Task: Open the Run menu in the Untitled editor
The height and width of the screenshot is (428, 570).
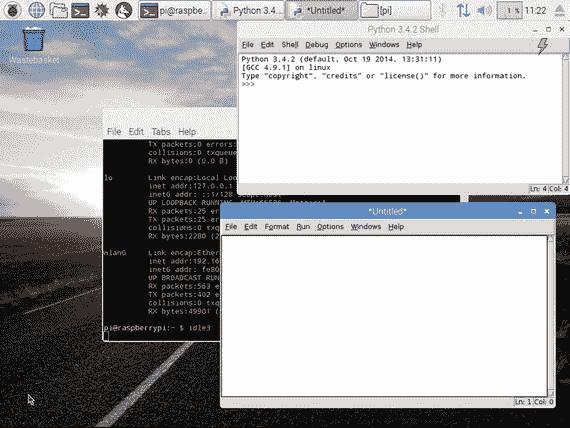Action: tap(303, 227)
